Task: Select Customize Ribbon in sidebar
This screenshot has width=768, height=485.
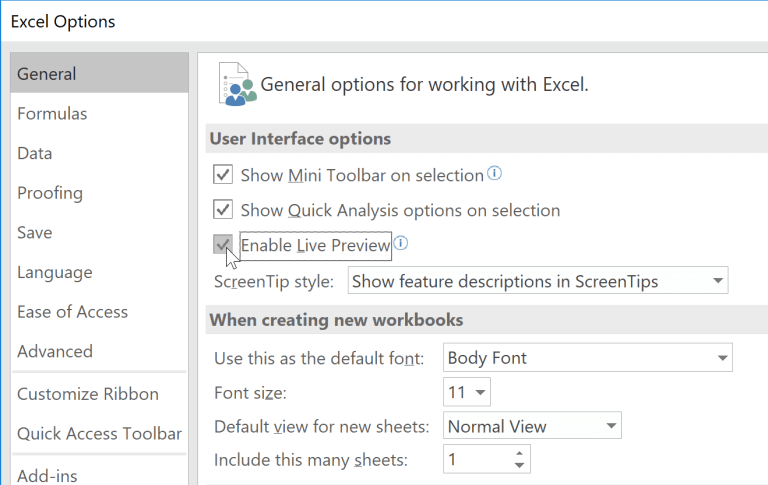Action: 88,394
